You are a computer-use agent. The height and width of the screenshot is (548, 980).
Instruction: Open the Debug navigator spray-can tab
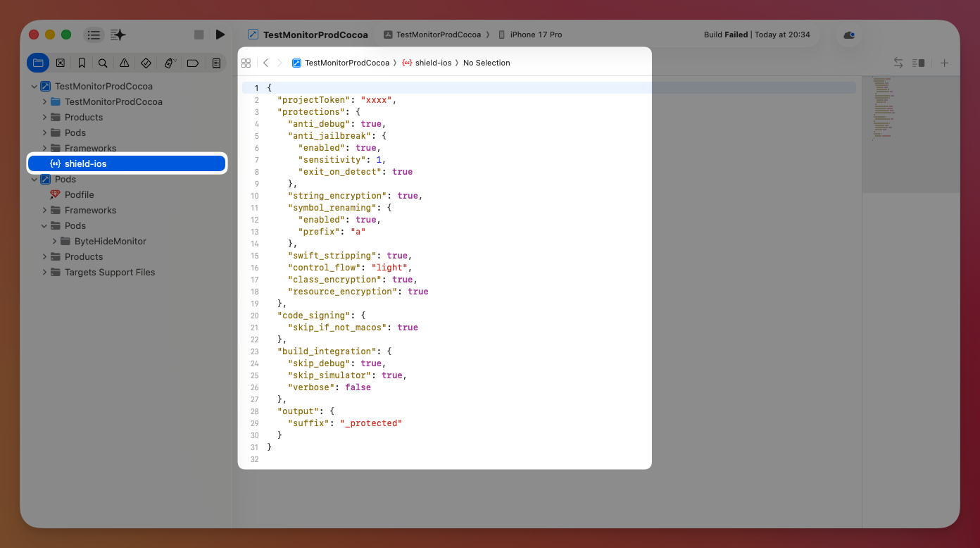(x=169, y=63)
